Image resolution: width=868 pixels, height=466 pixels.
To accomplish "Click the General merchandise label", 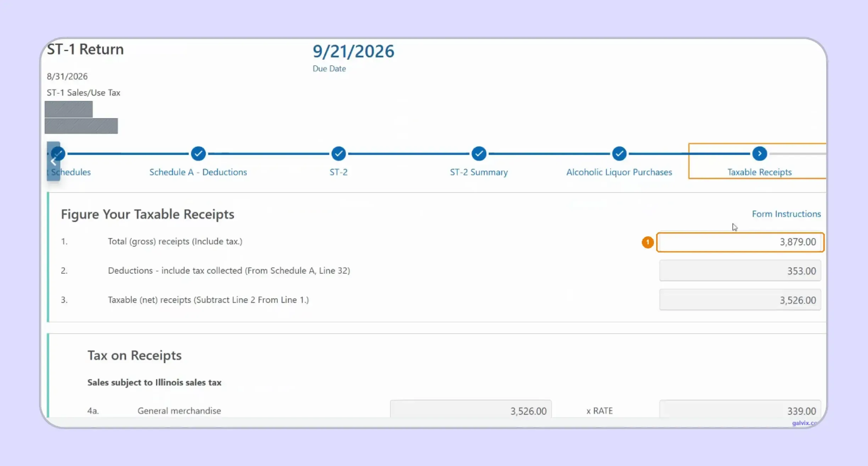I will [179, 411].
